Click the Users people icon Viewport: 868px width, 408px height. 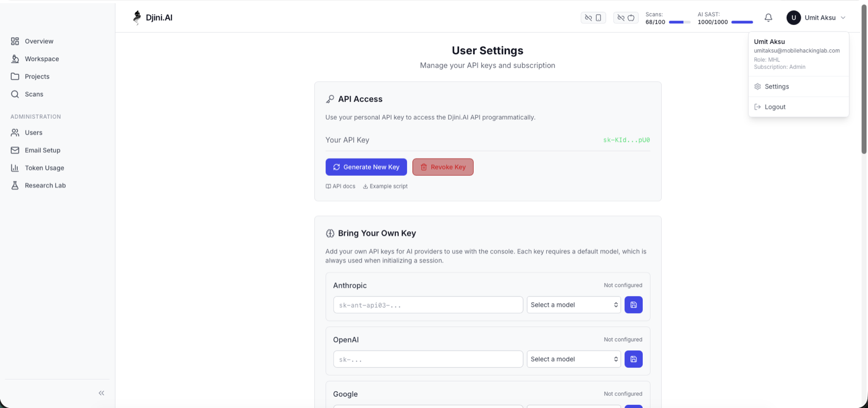point(15,133)
